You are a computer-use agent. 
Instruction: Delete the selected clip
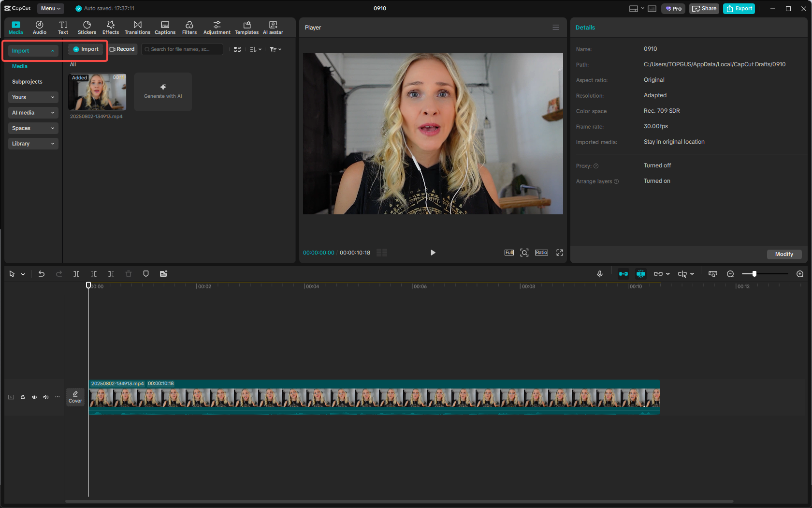[x=128, y=274]
